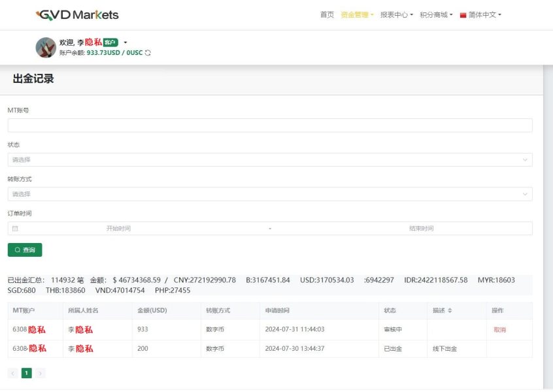This screenshot has width=553, height=392.
Task: Click the MT账号 input field
Action: pos(269,125)
